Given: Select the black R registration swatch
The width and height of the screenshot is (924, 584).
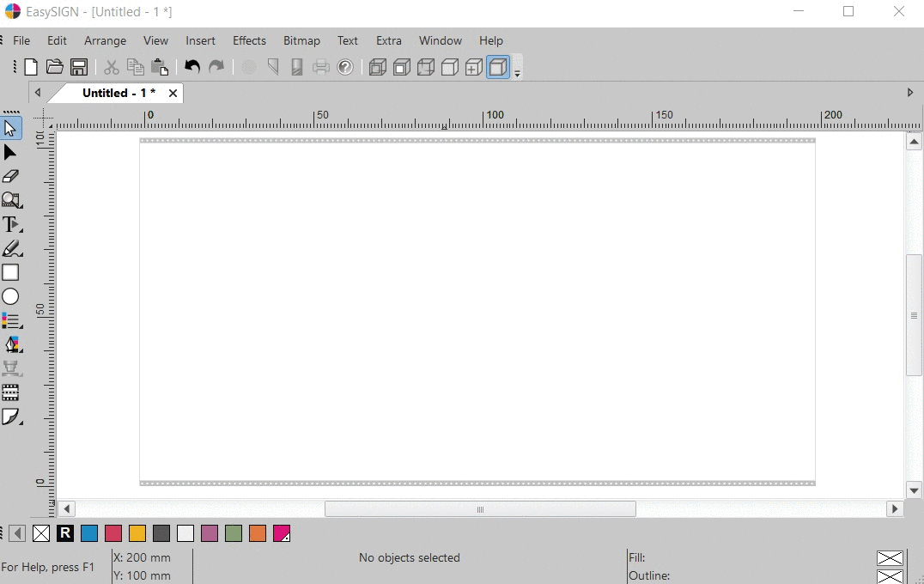Looking at the screenshot, I should (65, 533).
